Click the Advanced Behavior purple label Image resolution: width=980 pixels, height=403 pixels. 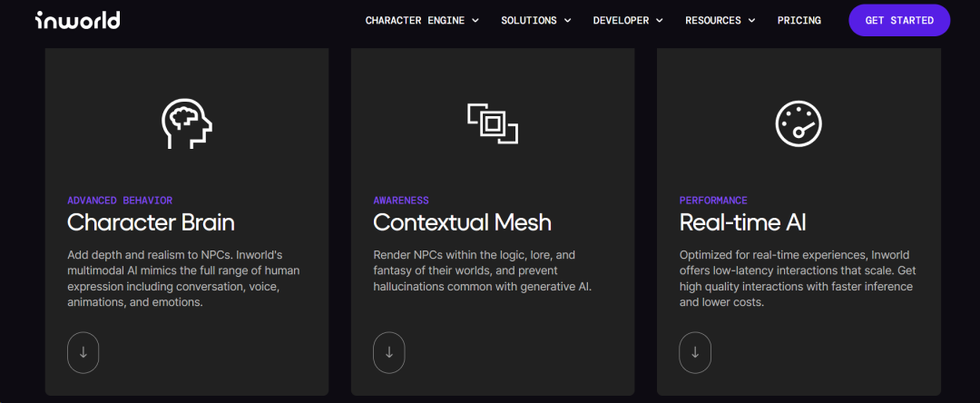pyautogui.click(x=120, y=201)
